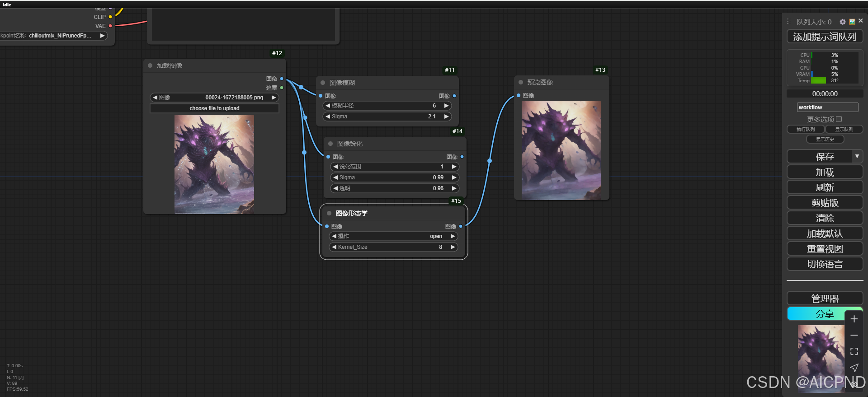The image size is (868, 397).
Task: Click choose file to upload button
Action: (x=214, y=108)
